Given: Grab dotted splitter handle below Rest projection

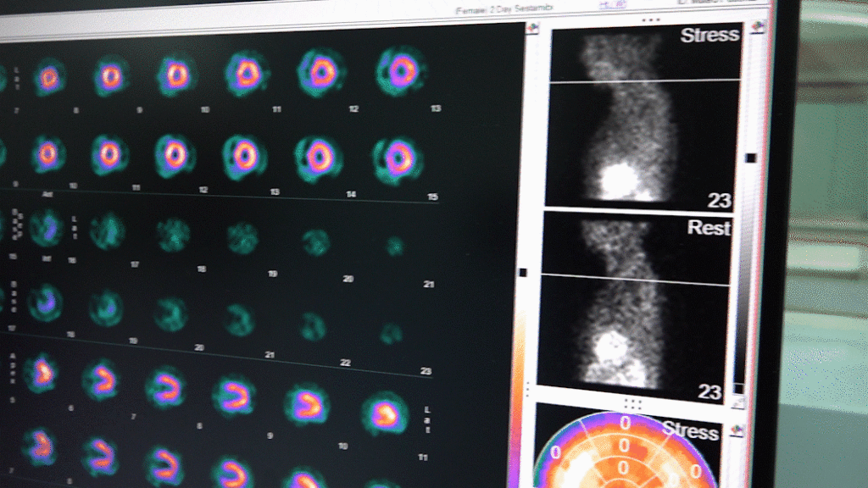Looking at the screenshot, I should pos(632,404).
